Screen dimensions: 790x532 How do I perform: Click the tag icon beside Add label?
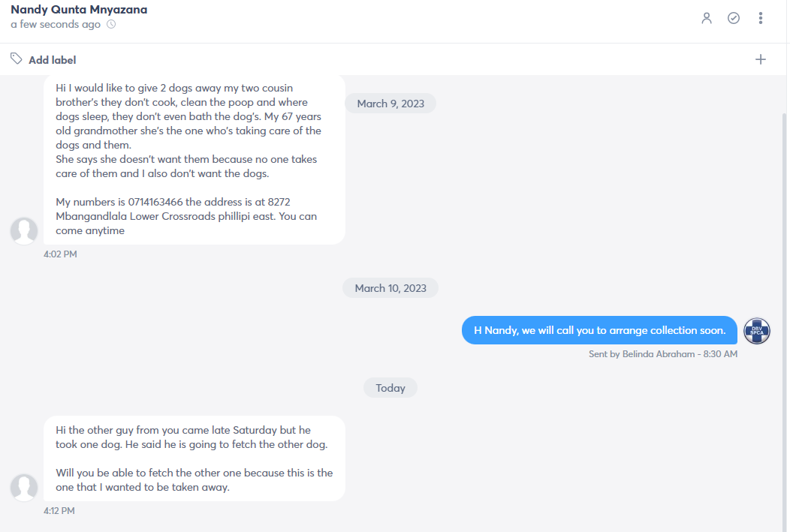point(16,59)
